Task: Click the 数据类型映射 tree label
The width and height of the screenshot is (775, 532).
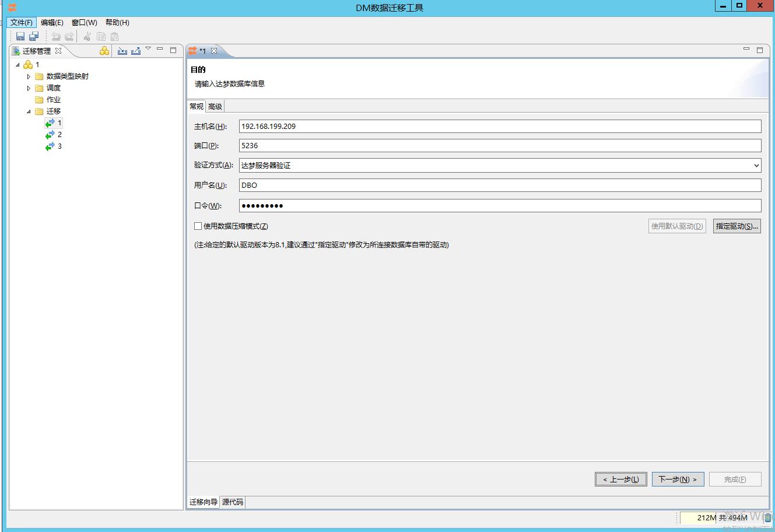Action: pyautogui.click(x=68, y=76)
